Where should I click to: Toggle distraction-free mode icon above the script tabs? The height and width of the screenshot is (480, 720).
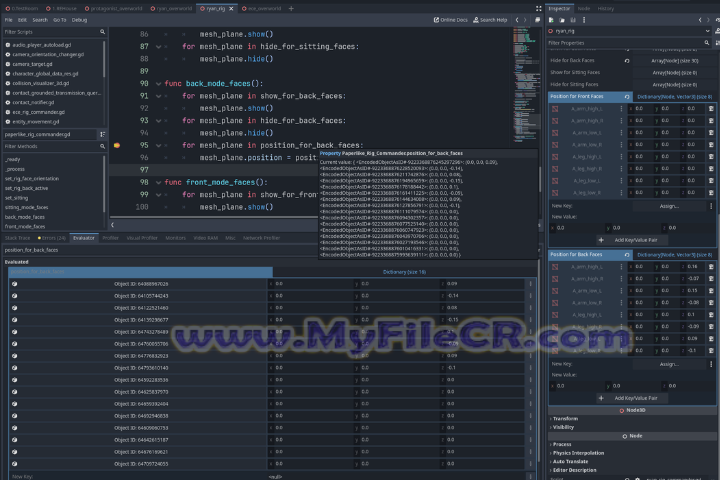[539, 8]
